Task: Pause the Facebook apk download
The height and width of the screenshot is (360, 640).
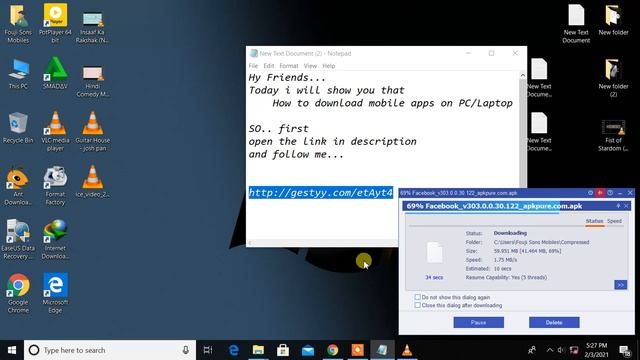Action: pos(478,322)
